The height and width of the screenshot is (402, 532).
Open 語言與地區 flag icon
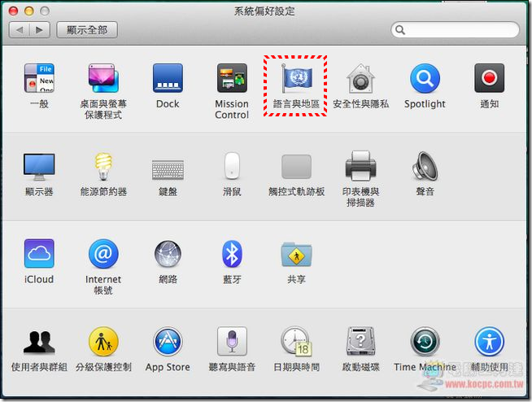tap(296, 78)
